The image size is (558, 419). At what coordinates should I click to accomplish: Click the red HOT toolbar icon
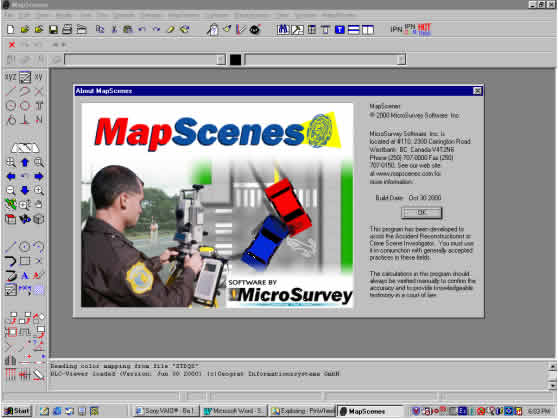tap(424, 29)
